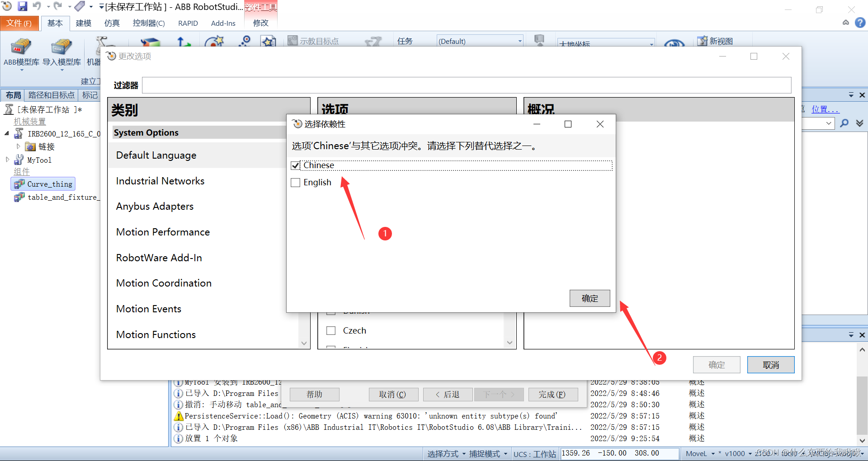
Task: Click the unsaved station icon in the layout tree
Action: [x=9, y=109]
